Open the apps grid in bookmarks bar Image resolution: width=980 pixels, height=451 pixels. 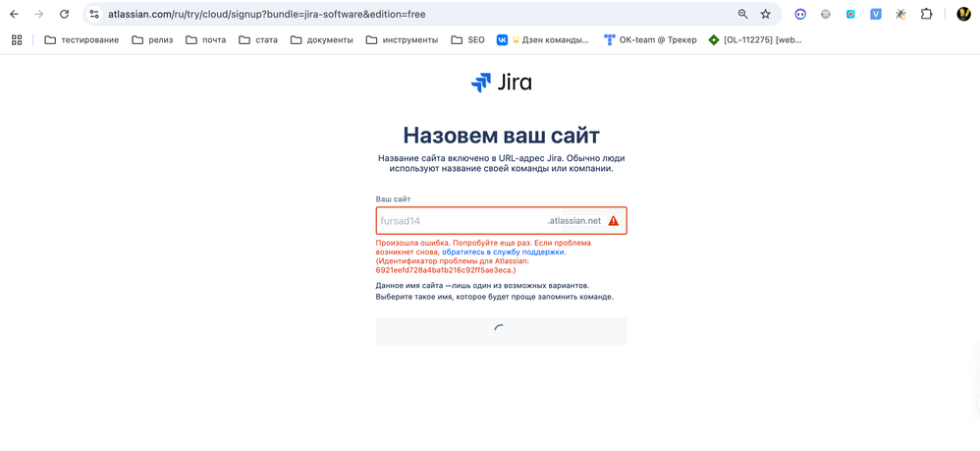(x=17, y=39)
